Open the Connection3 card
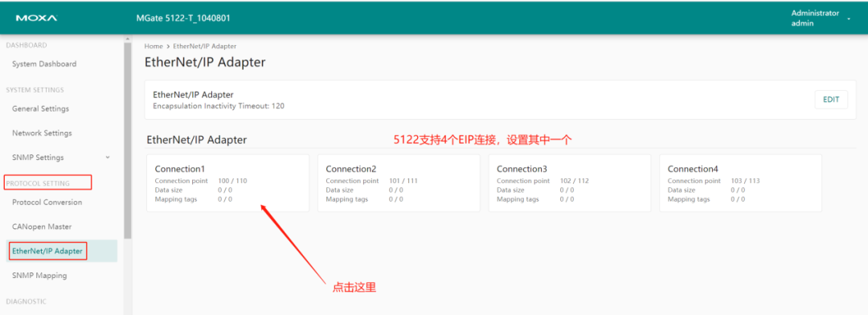 click(x=570, y=183)
